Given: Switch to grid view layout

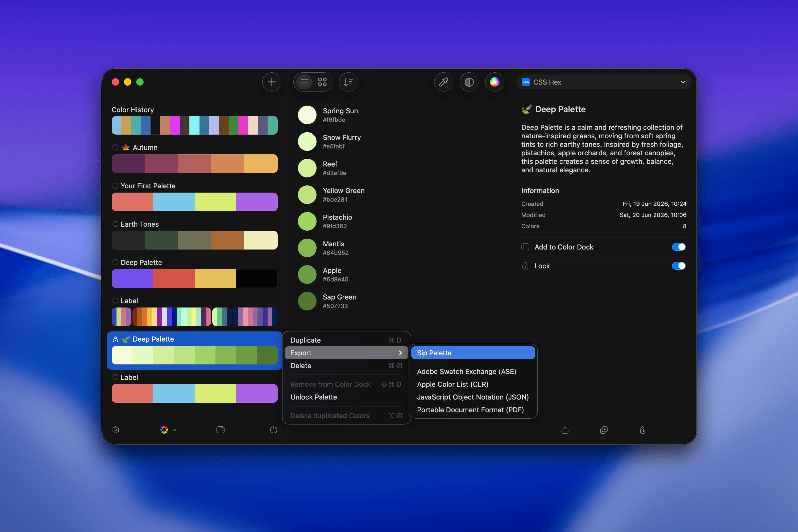Looking at the screenshot, I should (322, 82).
